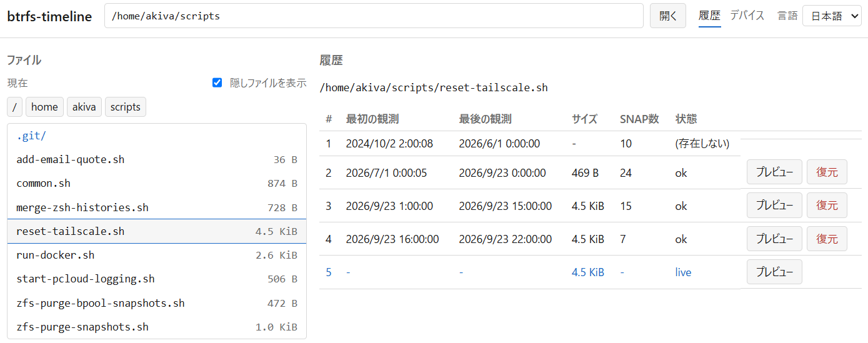This screenshot has width=868, height=343.
Task: Click the 2024/10/2 2:00:08 cell
Action: 389,144
